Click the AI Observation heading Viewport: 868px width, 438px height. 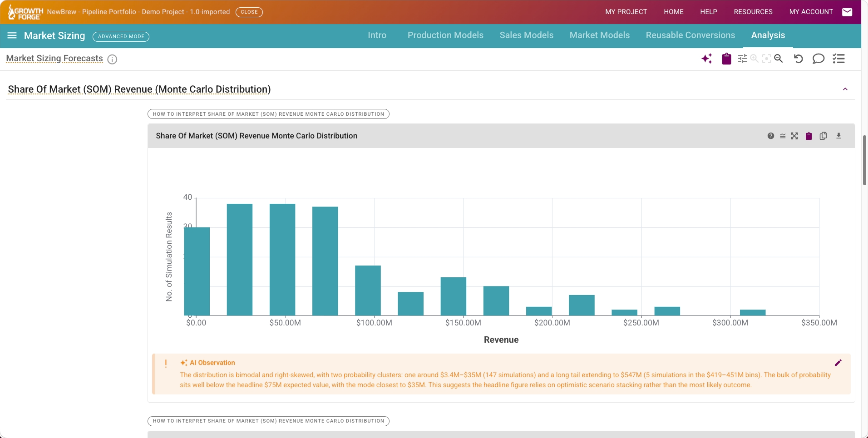[x=212, y=363]
